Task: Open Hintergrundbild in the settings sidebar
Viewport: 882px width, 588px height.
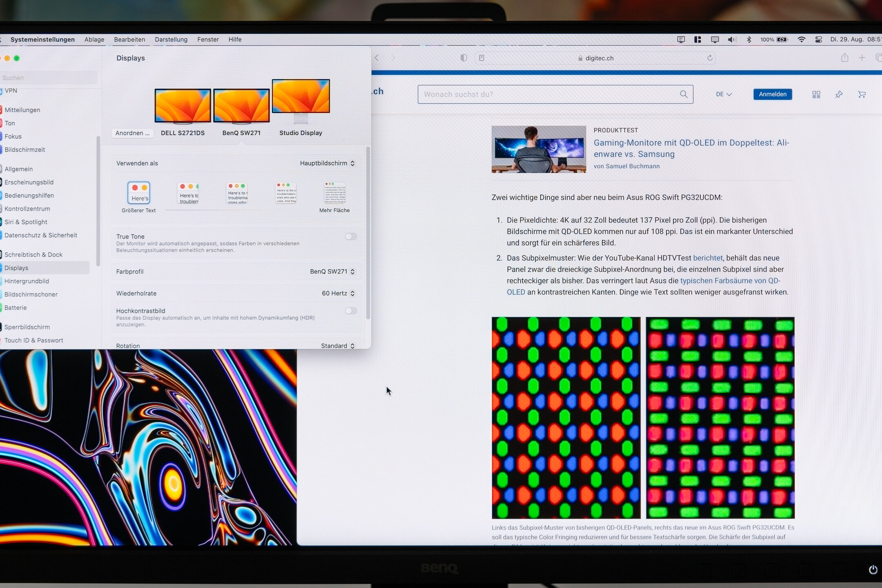Action: tap(27, 281)
